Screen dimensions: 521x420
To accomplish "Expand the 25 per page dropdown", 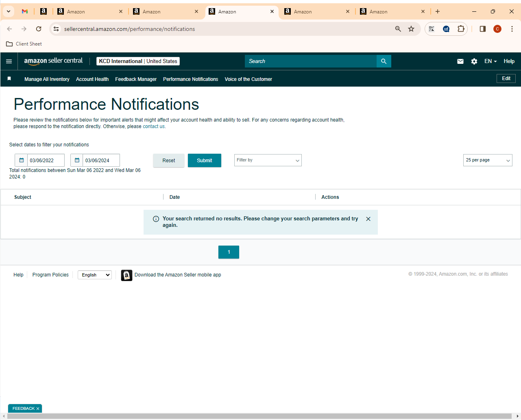I will click(488, 160).
